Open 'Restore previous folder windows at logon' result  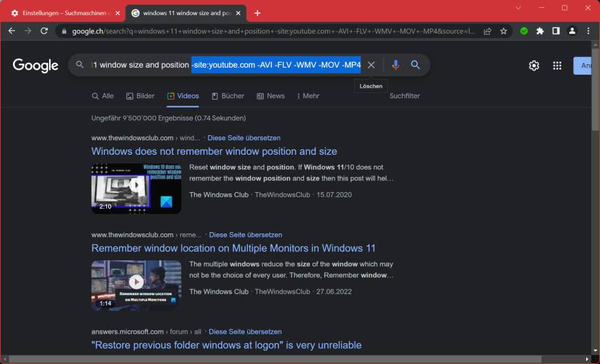[x=226, y=345]
